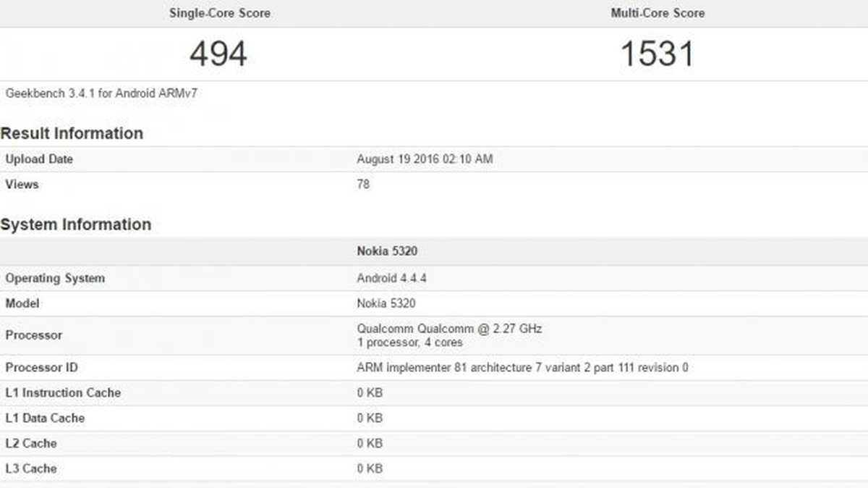Click the L1 Instruction Cache label
Screen dimensions: 868x488
[x=63, y=393]
